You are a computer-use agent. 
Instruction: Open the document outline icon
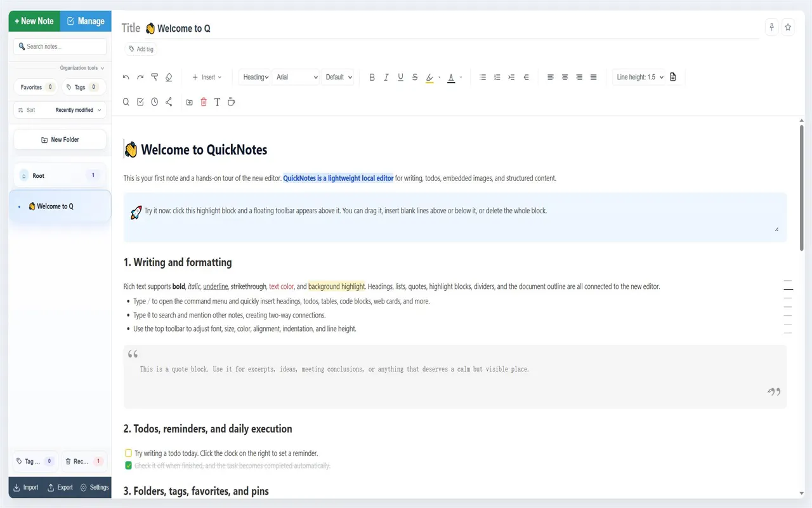[x=673, y=77]
